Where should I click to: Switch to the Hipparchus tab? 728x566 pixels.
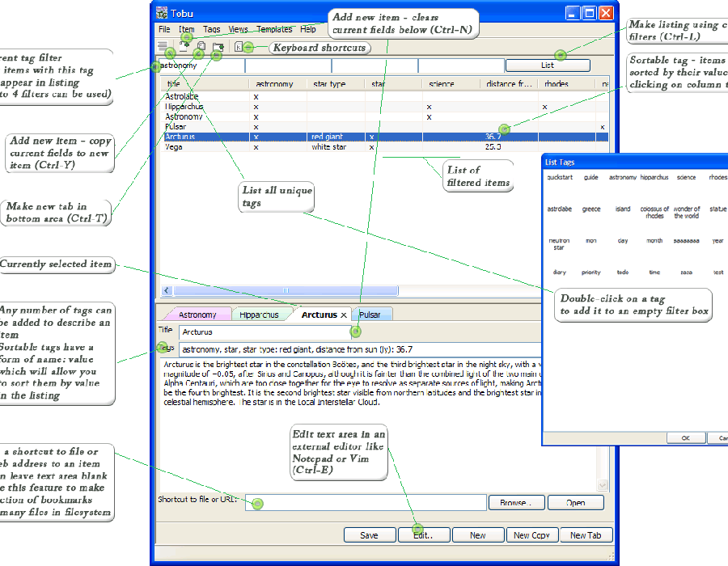(259, 315)
